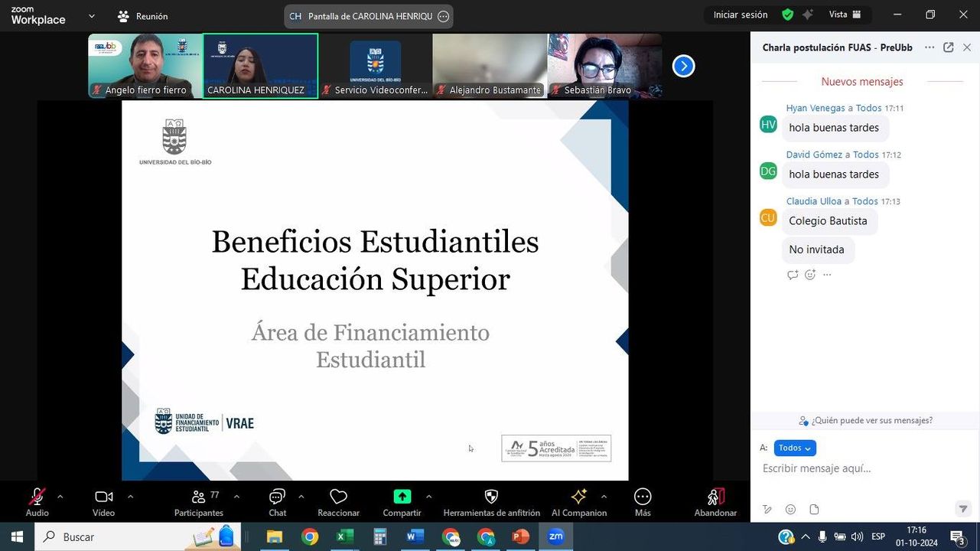Launch the AI Companion sparkle icon

[578, 497]
